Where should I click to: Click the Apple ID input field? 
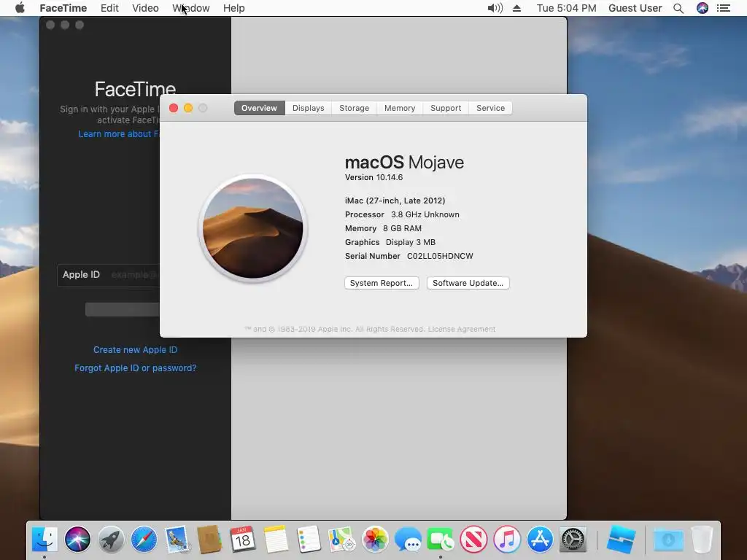tap(109, 275)
